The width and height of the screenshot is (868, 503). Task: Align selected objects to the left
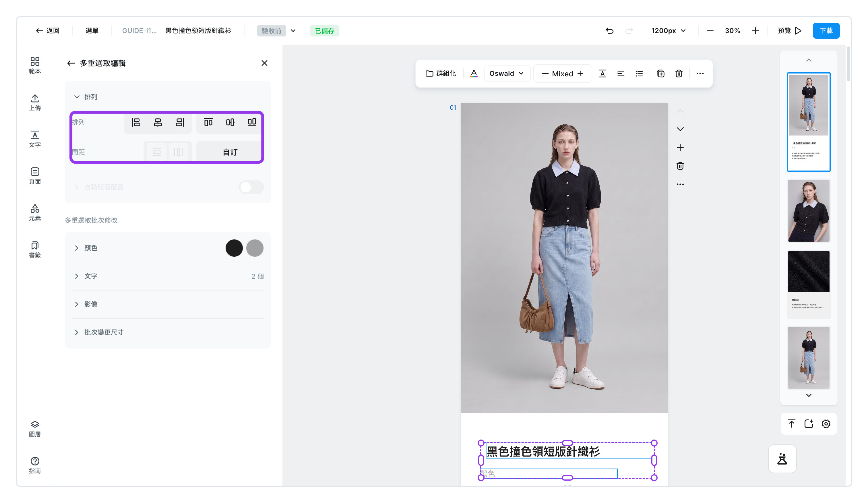136,122
